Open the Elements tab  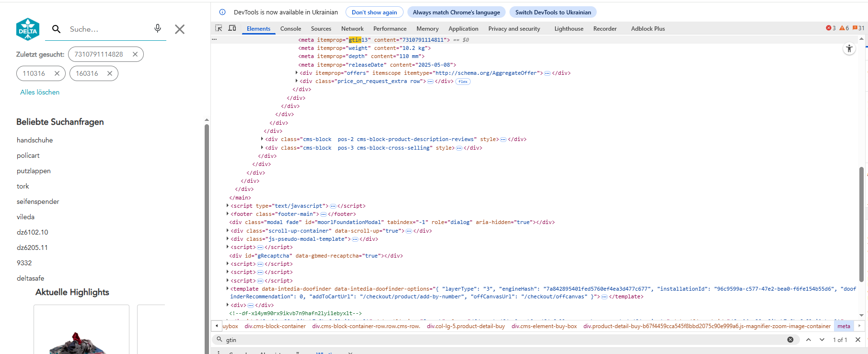[x=258, y=29]
